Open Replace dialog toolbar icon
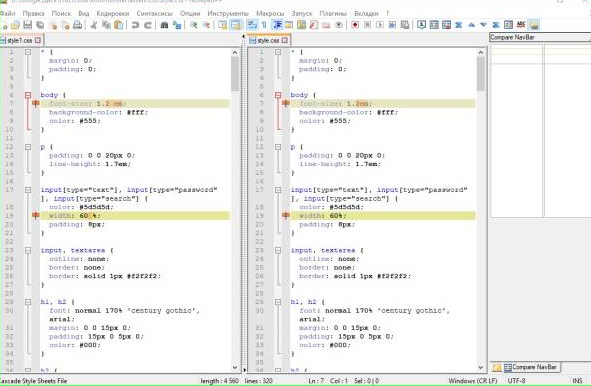The image size is (591, 386). [x=177, y=25]
